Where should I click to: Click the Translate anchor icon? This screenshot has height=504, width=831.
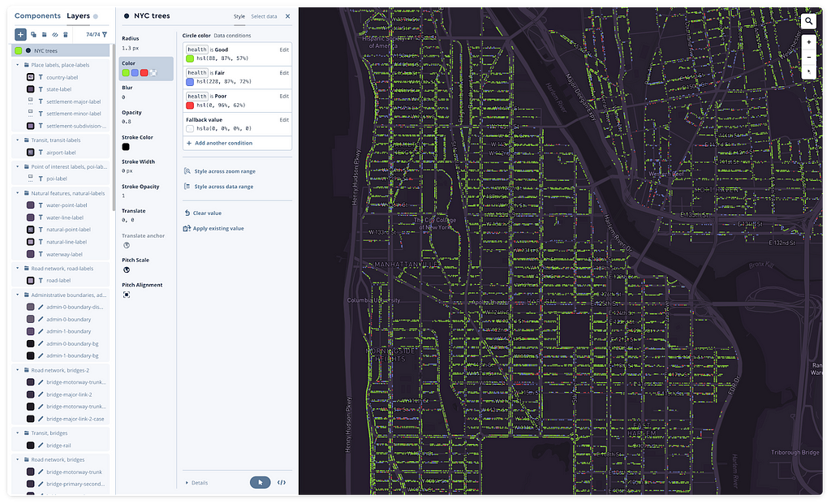click(127, 245)
